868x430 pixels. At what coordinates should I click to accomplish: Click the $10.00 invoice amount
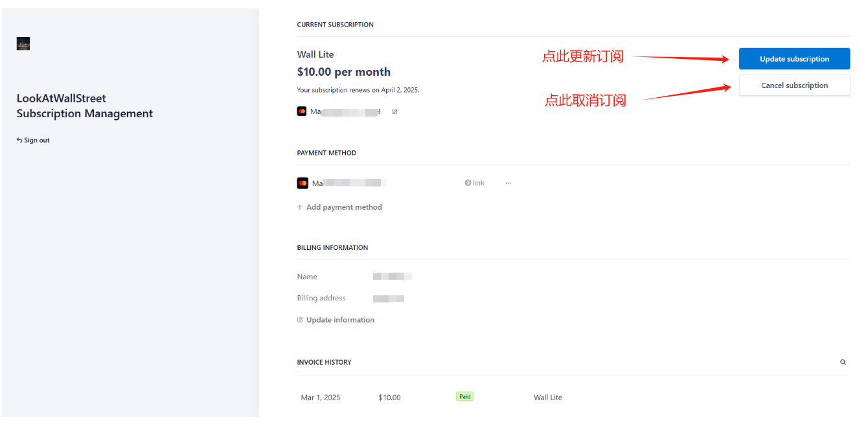(389, 398)
